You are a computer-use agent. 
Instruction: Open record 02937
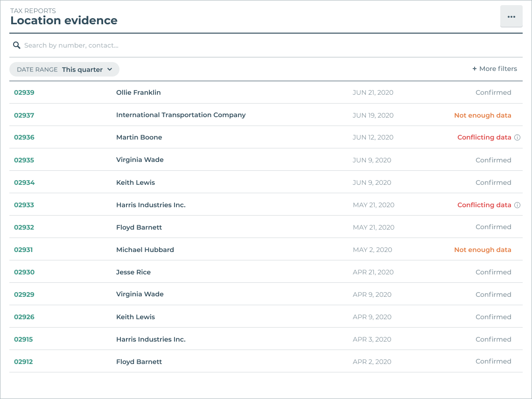point(24,115)
